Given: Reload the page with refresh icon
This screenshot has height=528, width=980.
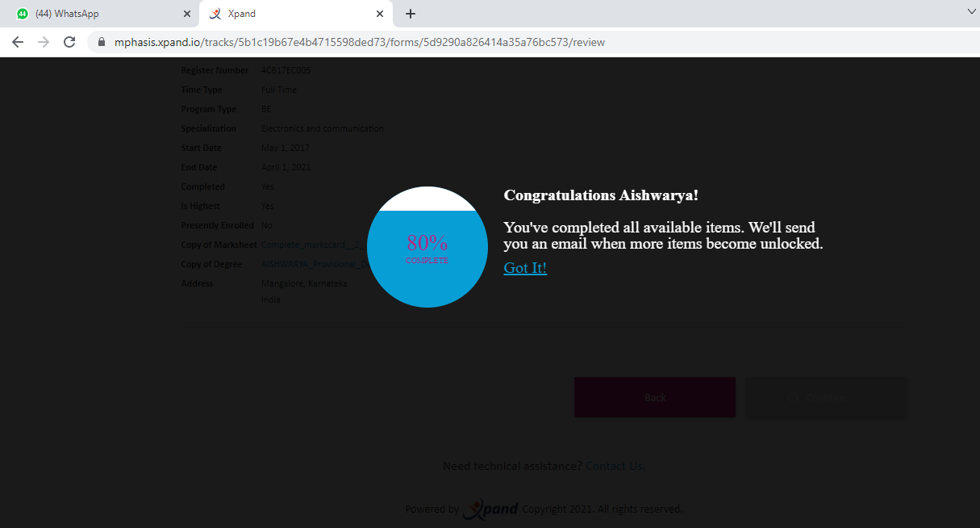Looking at the screenshot, I should pos(69,42).
